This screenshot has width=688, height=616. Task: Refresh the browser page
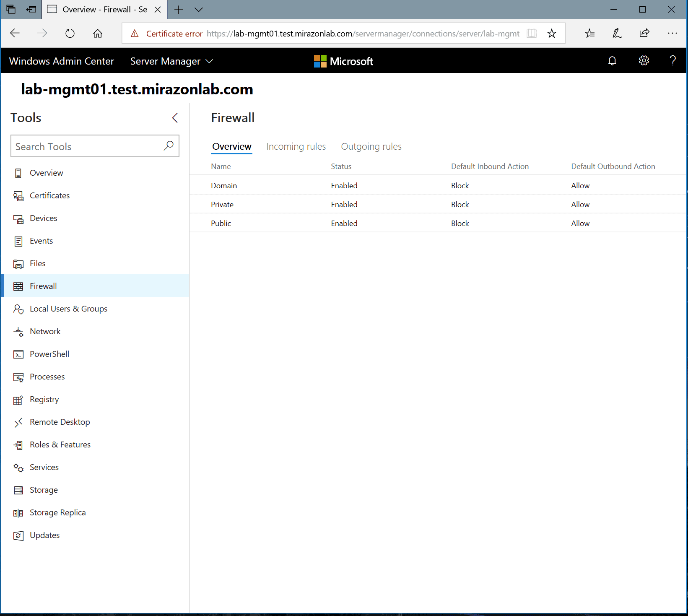pos(70,34)
